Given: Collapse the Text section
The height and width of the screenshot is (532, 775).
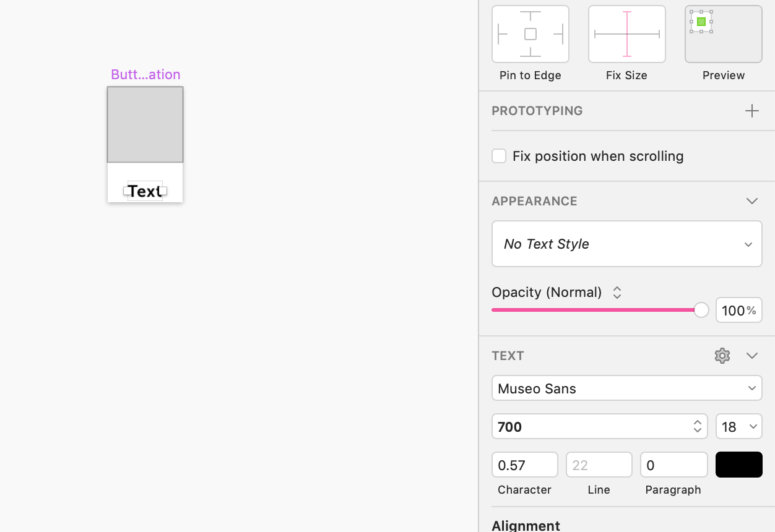Looking at the screenshot, I should click(x=751, y=355).
